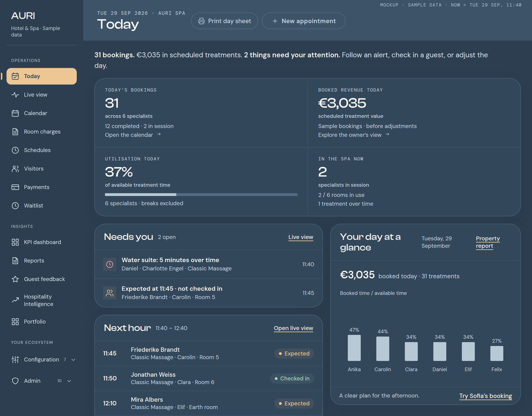Screen dimensions: 532x416
Task: Click the Portfolio grid icon
Action: coord(15,321)
